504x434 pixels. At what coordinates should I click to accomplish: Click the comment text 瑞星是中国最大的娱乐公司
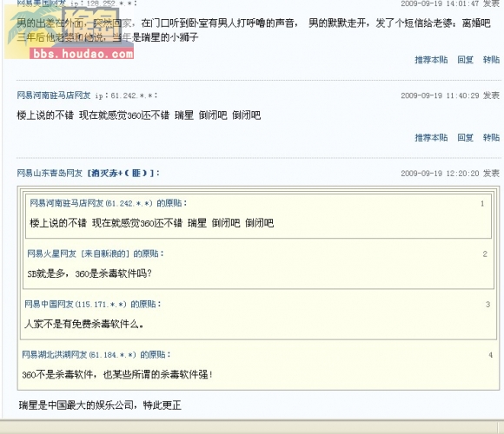76,405
